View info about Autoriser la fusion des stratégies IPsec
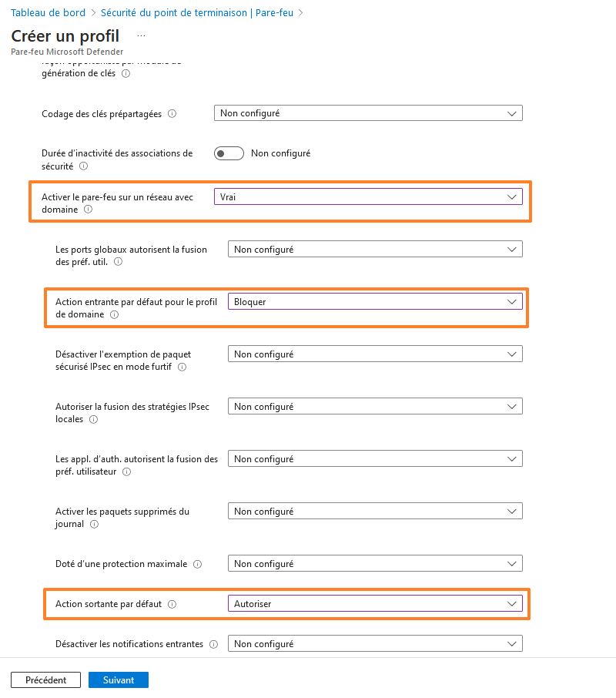This screenshot has width=616, height=698. click(93, 420)
